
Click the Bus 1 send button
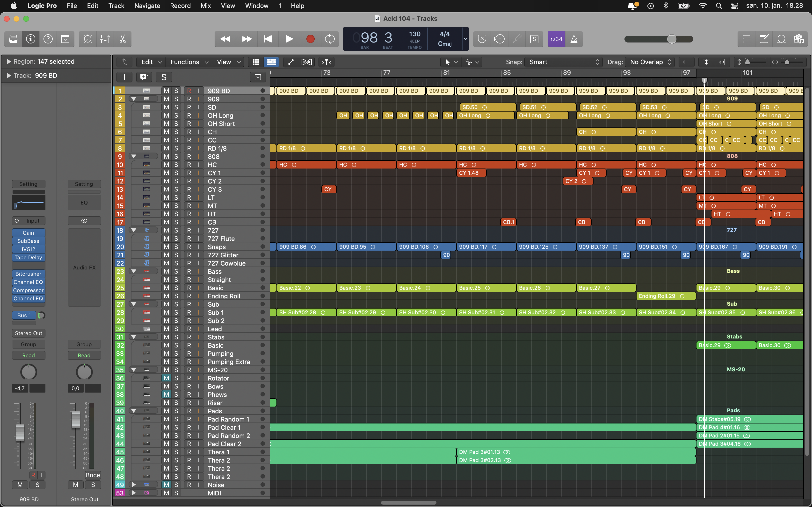tap(24, 315)
